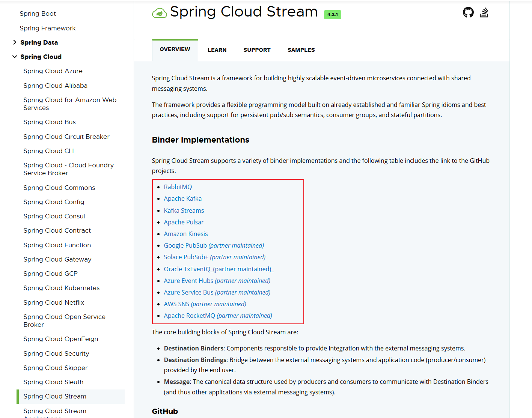
Task: Open Spring Cloud Gateway project
Action: pos(57,259)
